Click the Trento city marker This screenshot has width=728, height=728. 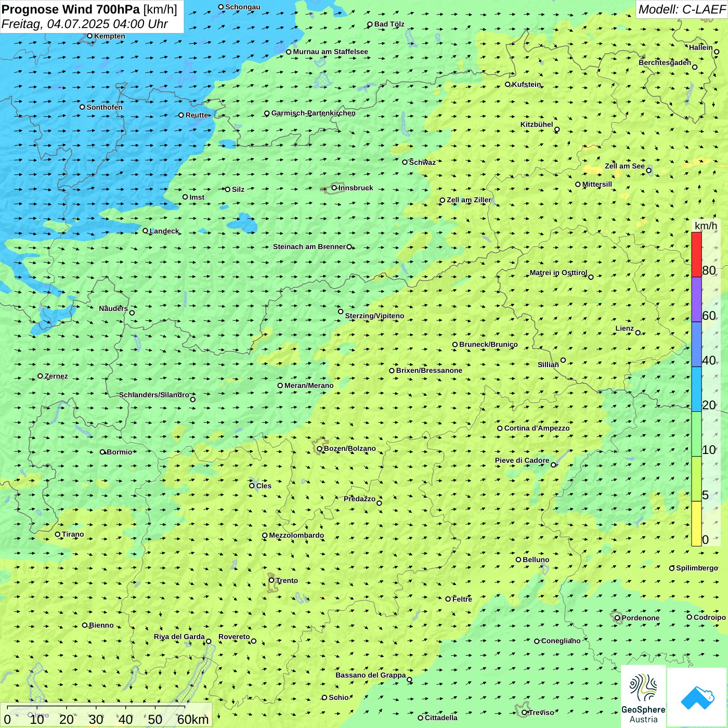click(271, 580)
